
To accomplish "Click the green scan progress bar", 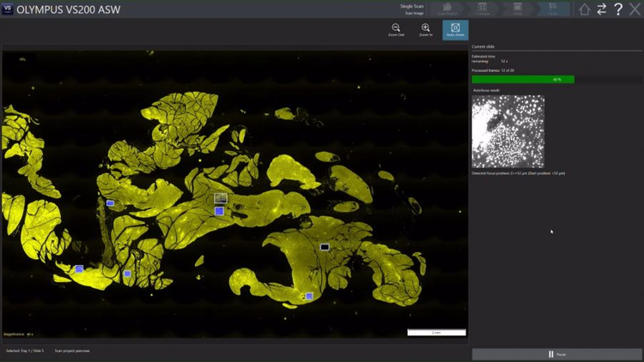I will coord(523,79).
